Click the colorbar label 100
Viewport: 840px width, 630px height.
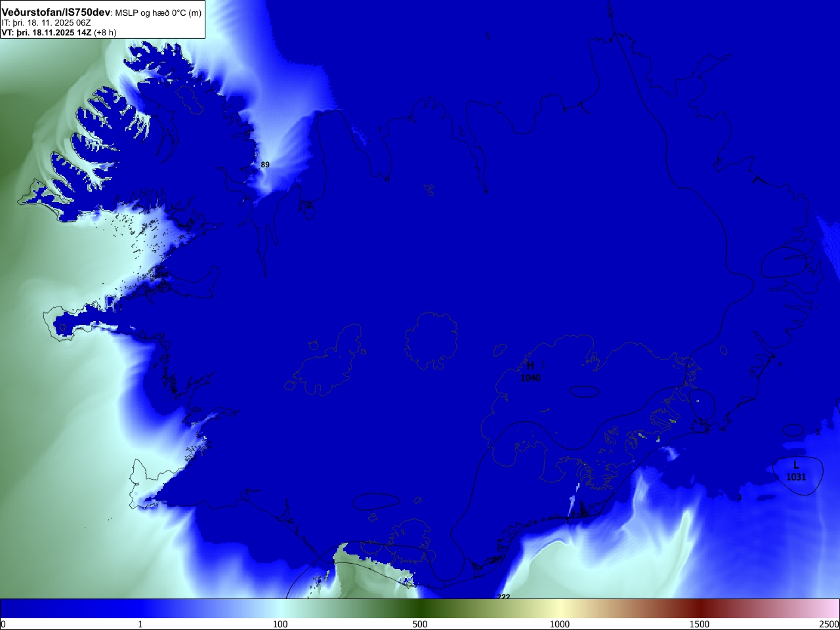[x=280, y=624]
